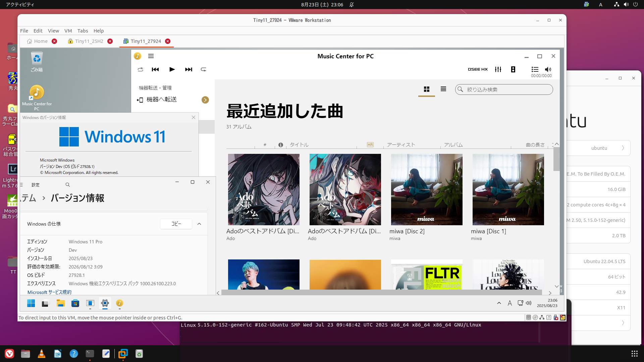This screenshot has height=362, width=644.
Task: Close the Tiny11_27924 tab
Action: pyautogui.click(x=168, y=41)
